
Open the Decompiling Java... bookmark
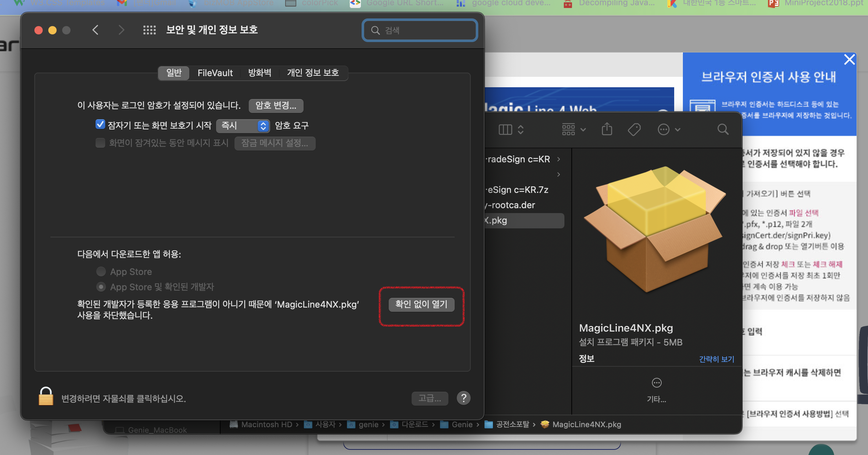click(609, 3)
